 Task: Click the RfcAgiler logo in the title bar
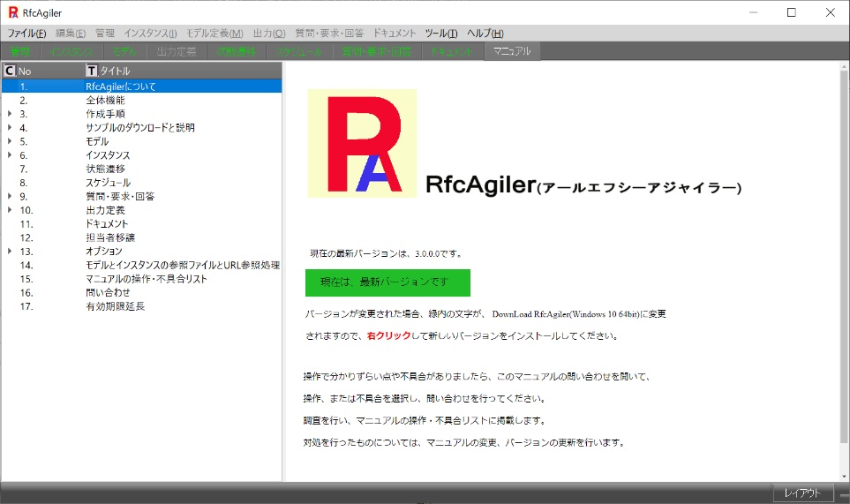[13, 12]
